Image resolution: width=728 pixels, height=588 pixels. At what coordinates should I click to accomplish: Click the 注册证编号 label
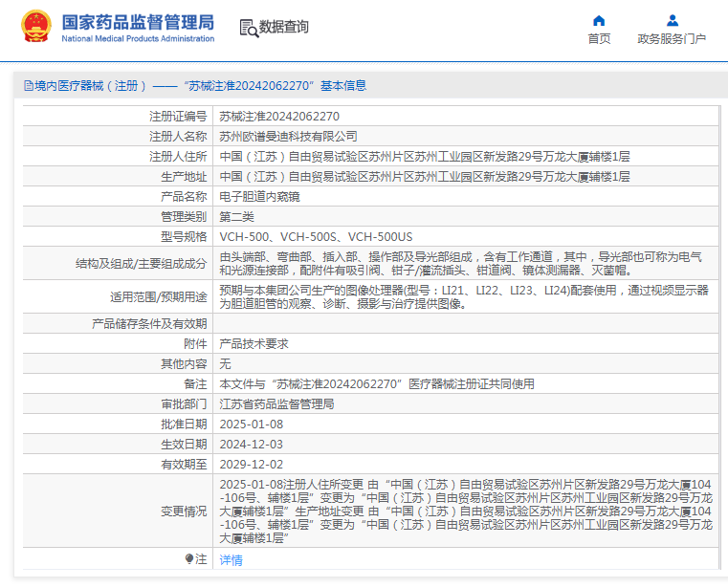[178, 117]
